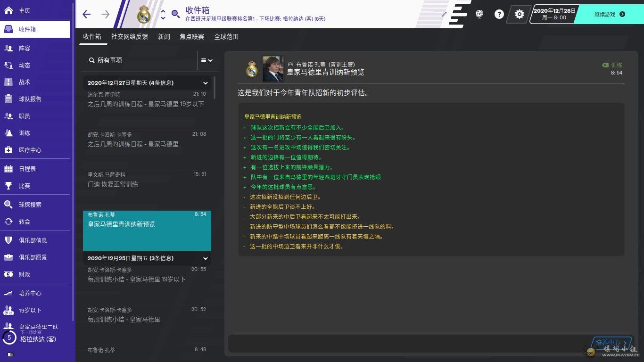Click the search magnifier icon in header

click(x=175, y=14)
